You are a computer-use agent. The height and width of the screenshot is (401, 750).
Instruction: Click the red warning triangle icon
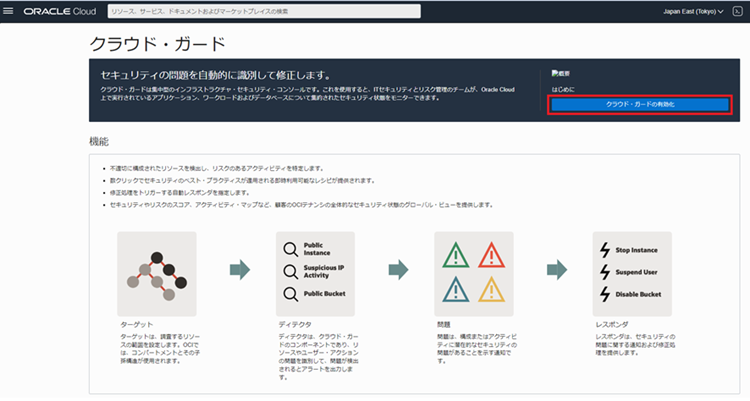(x=491, y=255)
